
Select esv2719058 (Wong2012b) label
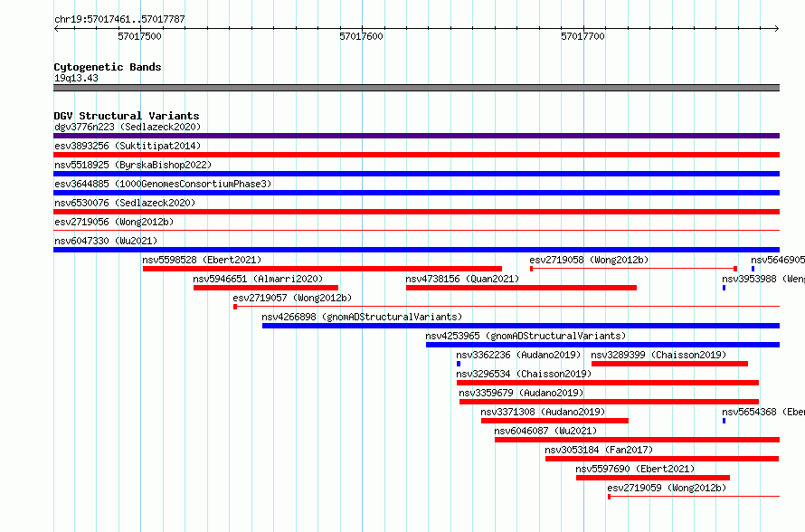point(589,260)
